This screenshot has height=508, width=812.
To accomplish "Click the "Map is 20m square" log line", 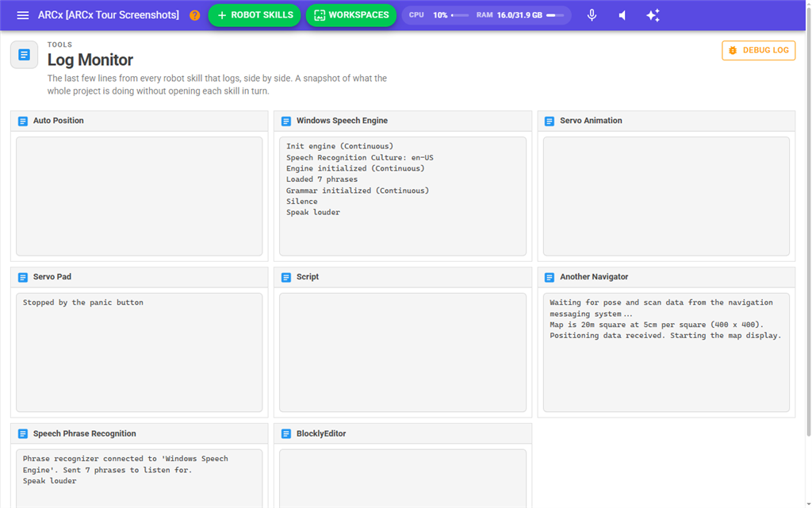I will pos(657,325).
